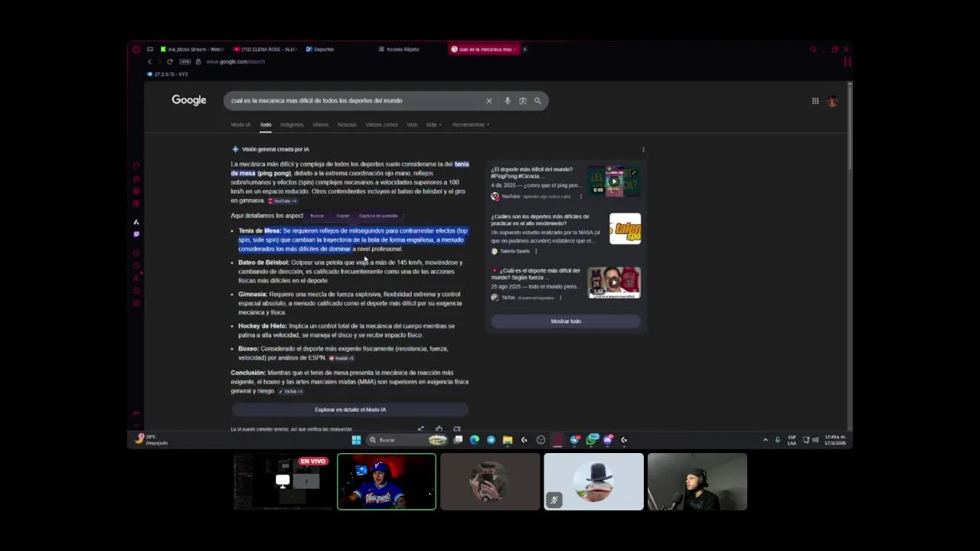
Task: Click Copiar in selection popup
Action: tap(343, 216)
